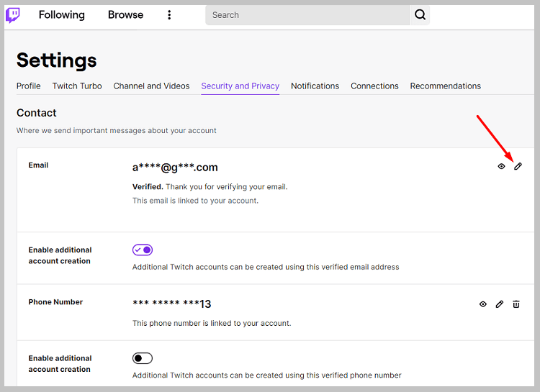Select the Channel and Videos tab
This screenshot has height=392, width=540.
coord(151,86)
